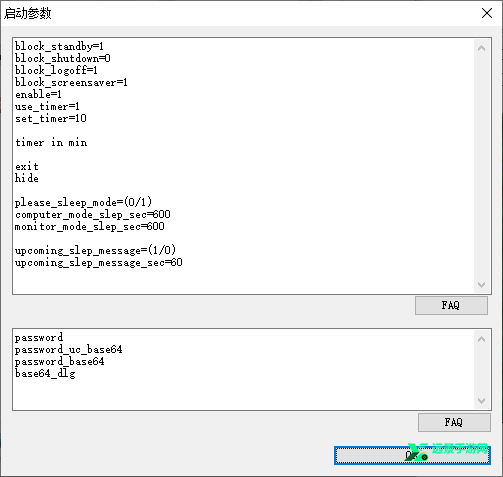Click the set_timer=10 parameter line

click(51, 118)
